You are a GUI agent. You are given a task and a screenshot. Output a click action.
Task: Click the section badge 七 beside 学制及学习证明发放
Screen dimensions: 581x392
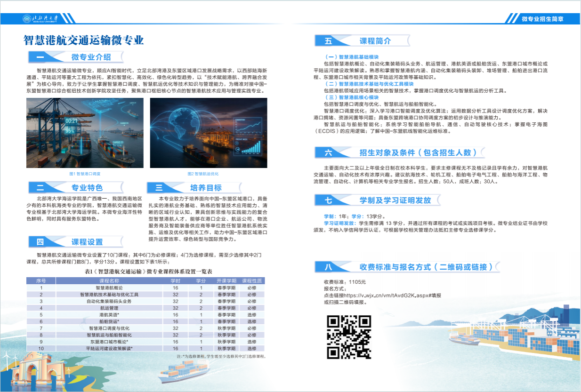pos(328,200)
